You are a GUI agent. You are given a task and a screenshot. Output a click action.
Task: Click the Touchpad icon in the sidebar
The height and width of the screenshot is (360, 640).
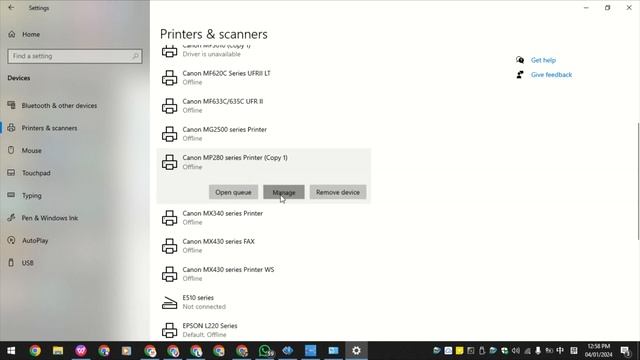coord(11,173)
